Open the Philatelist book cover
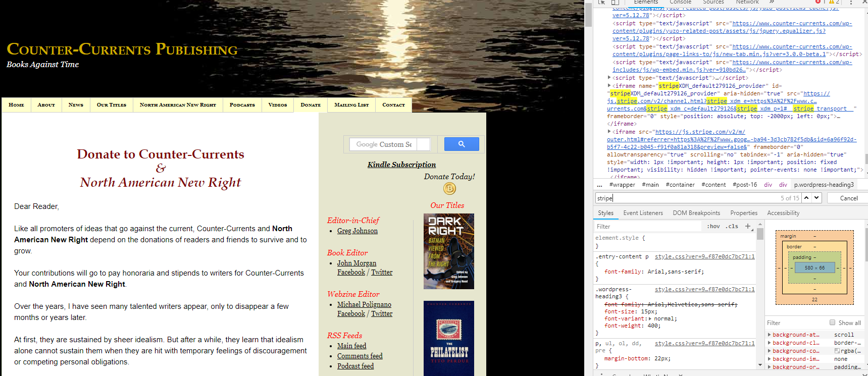Screen dimensions: 868x376 click(449, 338)
